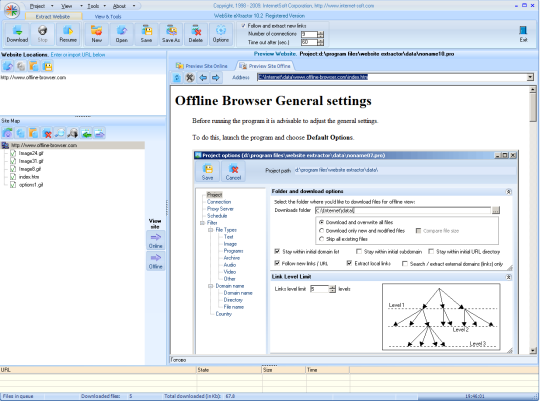
Task: Click the green left arrow Site Map icon
Action: click(x=86, y=133)
